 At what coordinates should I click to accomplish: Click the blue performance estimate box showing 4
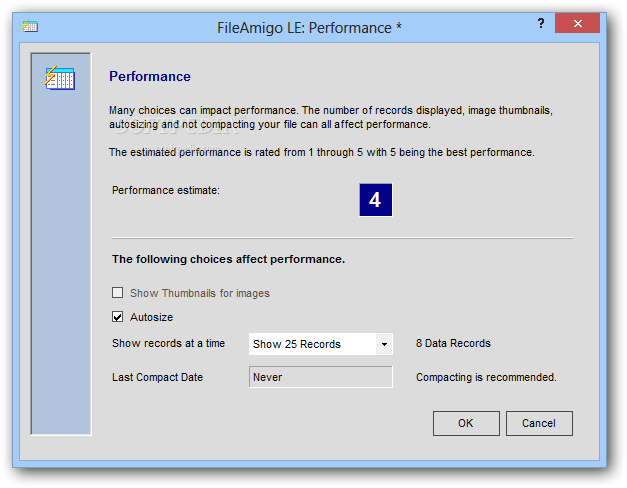tap(375, 200)
